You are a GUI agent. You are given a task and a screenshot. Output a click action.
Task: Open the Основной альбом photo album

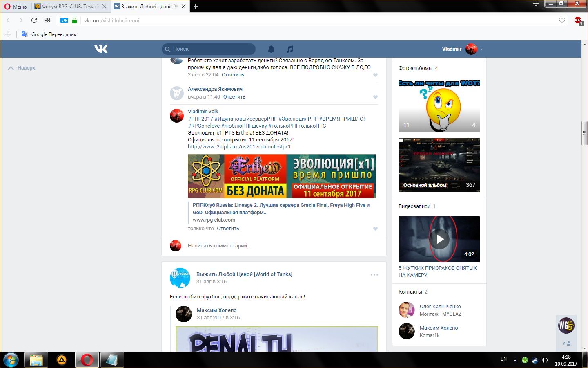point(439,165)
